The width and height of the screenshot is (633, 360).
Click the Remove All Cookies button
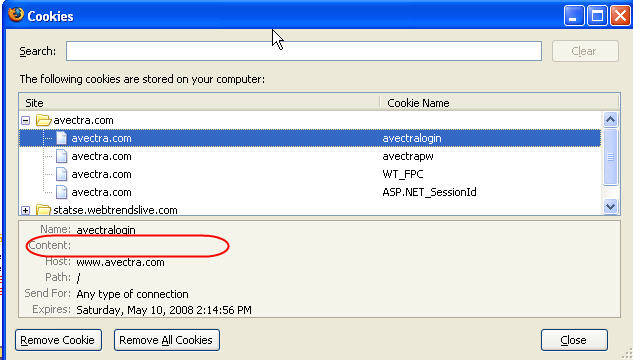click(x=166, y=340)
